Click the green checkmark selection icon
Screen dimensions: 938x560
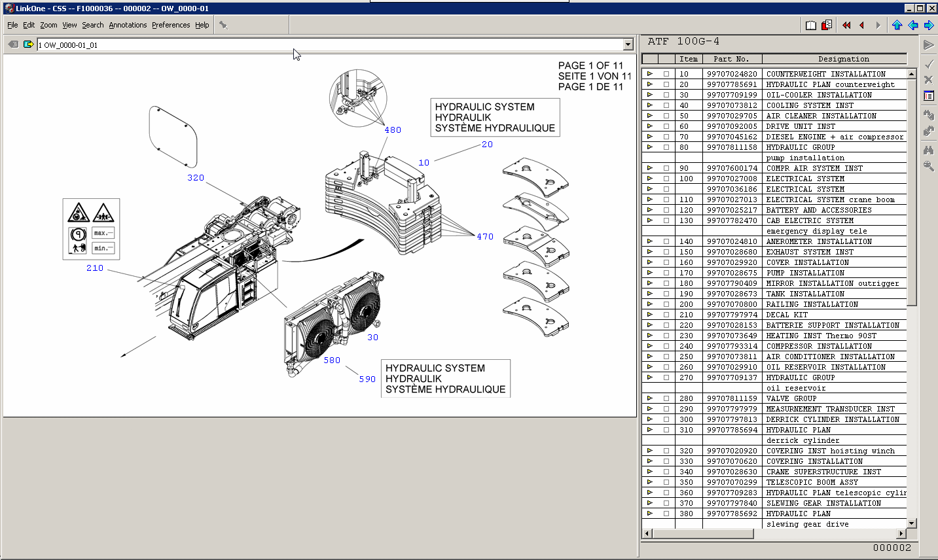pyautogui.click(x=929, y=63)
